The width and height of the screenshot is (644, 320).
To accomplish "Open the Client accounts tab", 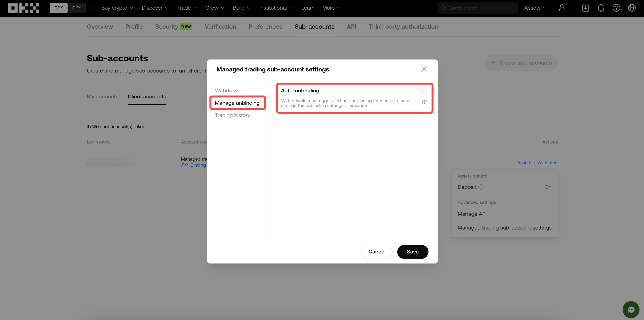I will pyautogui.click(x=147, y=96).
